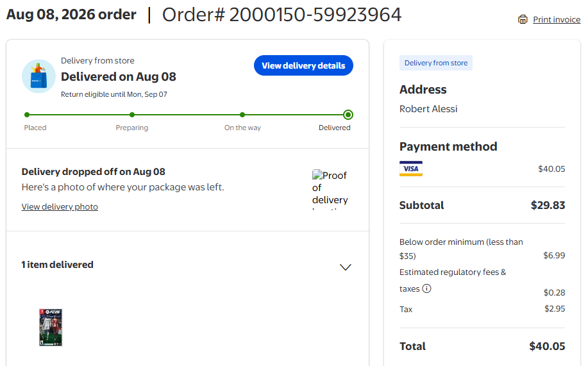Open the View delivery photo link
The height and width of the screenshot is (366, 588).
click(x=60, y=206)
